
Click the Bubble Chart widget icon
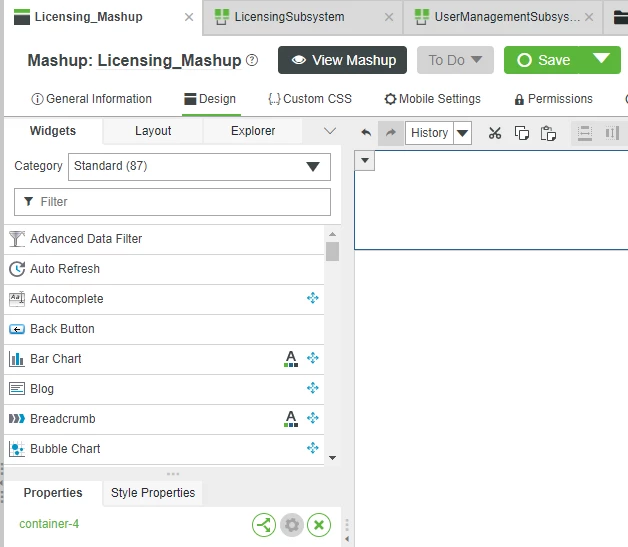[17, 449]
